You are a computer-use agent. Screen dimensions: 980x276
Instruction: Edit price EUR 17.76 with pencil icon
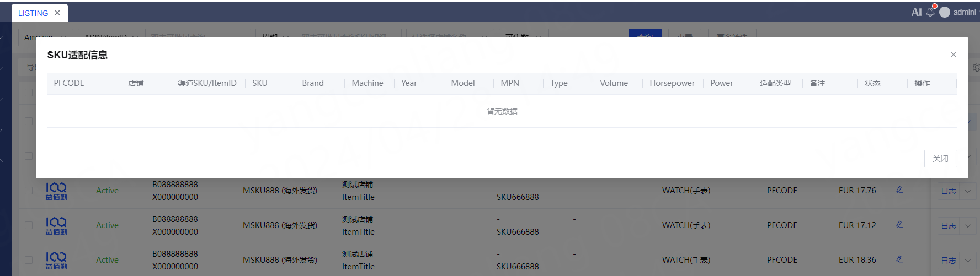coord(899,190)
